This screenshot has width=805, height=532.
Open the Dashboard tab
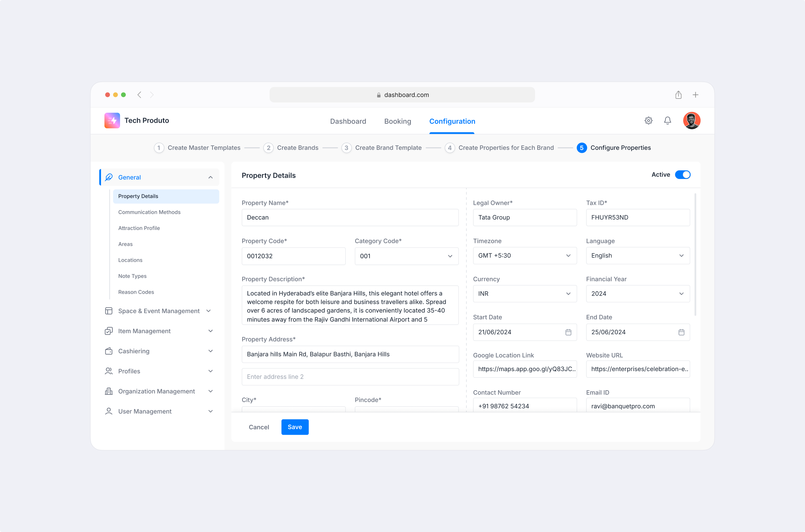tap(348, 121)
